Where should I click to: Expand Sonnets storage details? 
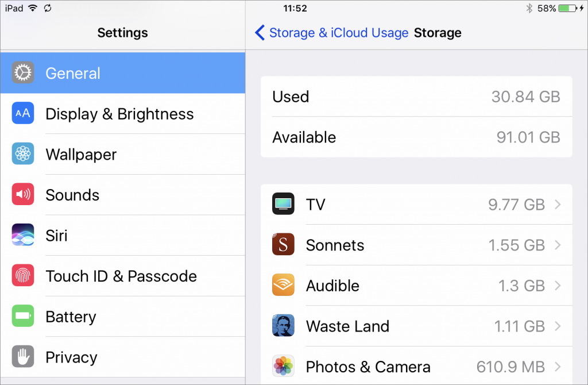click(558, 245)
